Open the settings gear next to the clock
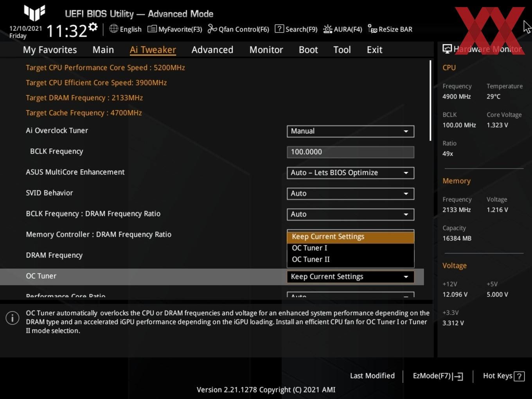 coord(93,27)
